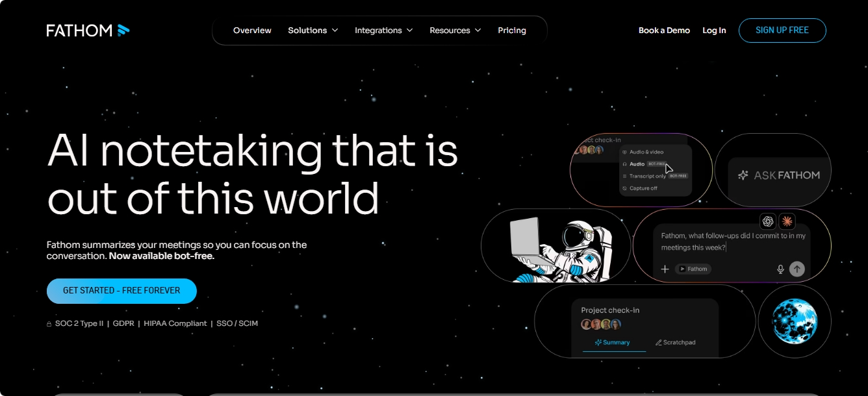Click the SIGN UP FREE button

(782, 31)
